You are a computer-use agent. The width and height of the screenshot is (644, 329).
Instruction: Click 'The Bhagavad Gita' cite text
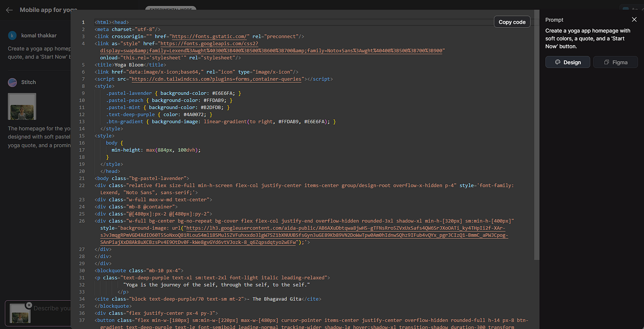(276, 299)
